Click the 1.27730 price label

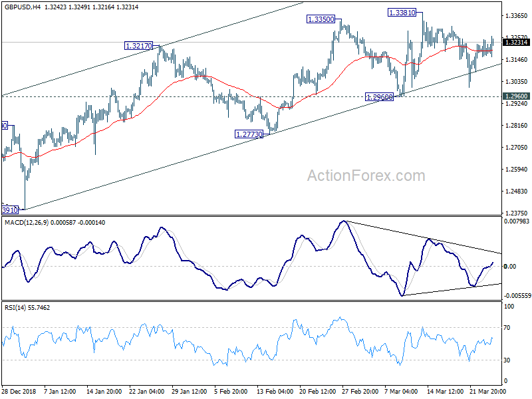tap(249, 134)
